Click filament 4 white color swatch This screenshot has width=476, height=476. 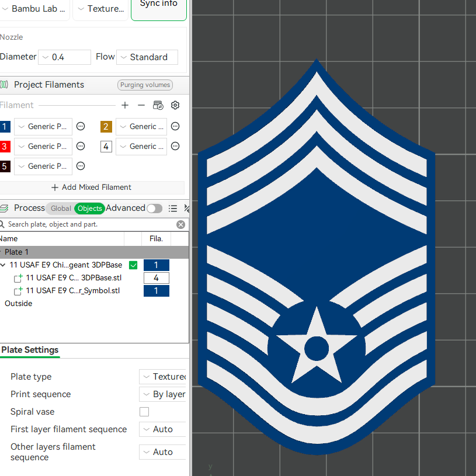[x=106, y=147]
